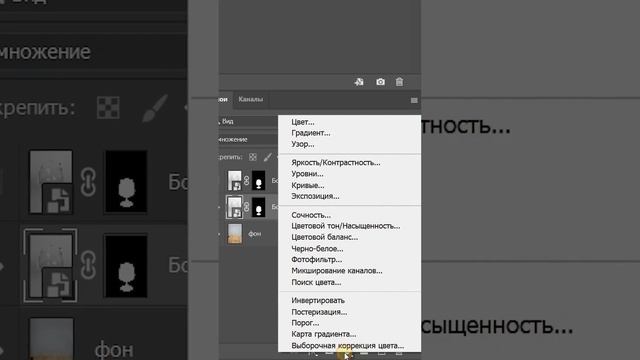The height and width of the screenshot is (360, 640).
Task: Add Порог... adjustment layer
Action: point(305,323)
